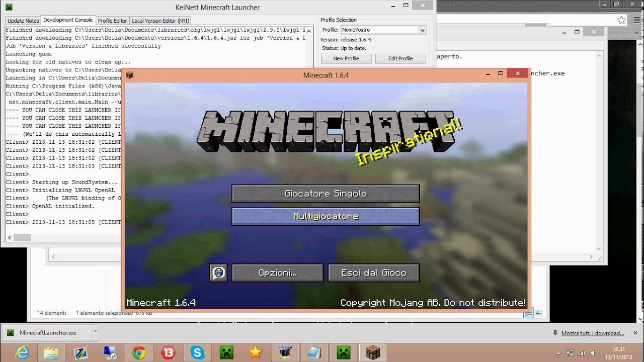644x362 pixels.
Task: Click MinecraftLauncher.exe download item
Action: 48,333
